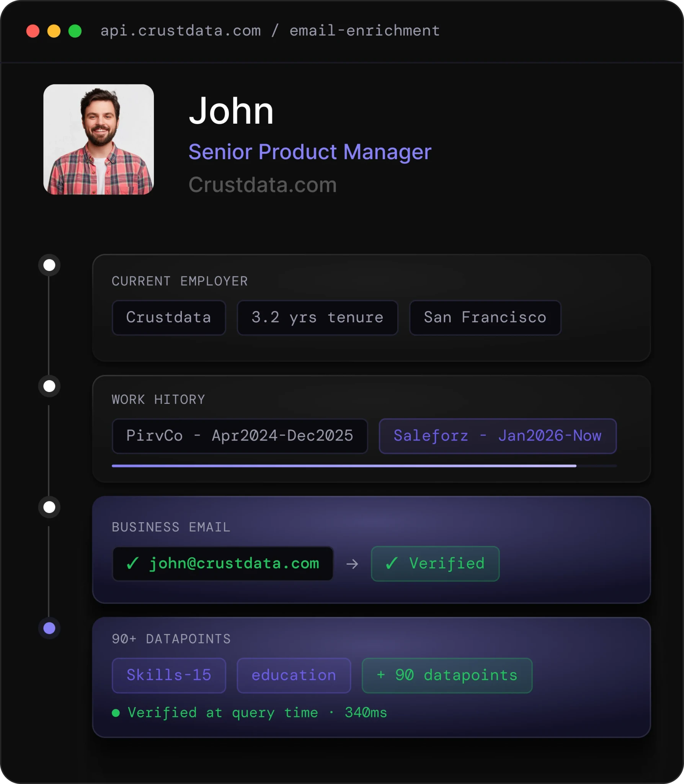Click the red close window dot
Viewport: 684px width, 784px height.
[33, 31]
